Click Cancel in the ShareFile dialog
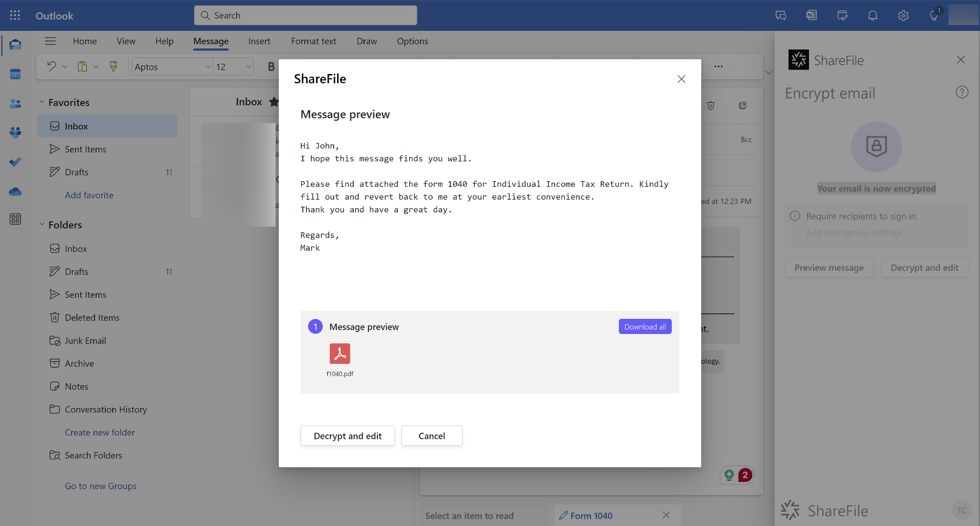980x526 pixels. (432, 435)
